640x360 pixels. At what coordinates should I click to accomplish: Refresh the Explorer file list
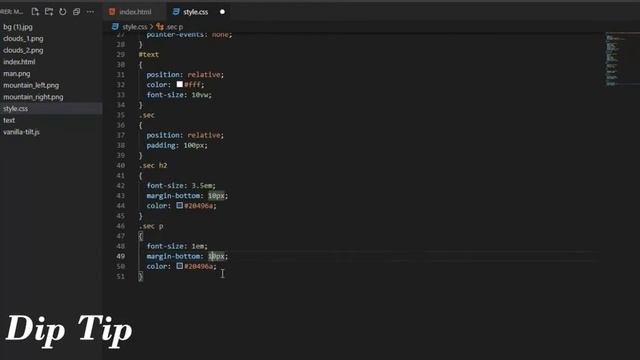pos(62,12)
